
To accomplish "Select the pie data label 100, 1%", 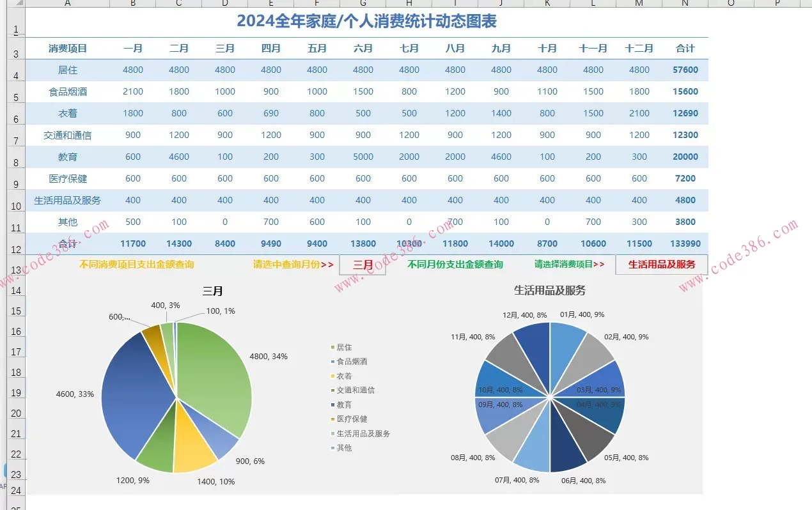I will [221, 311].
